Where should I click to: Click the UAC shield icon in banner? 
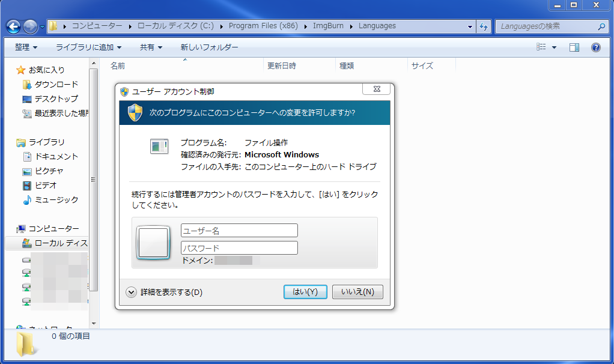(135, 113)
